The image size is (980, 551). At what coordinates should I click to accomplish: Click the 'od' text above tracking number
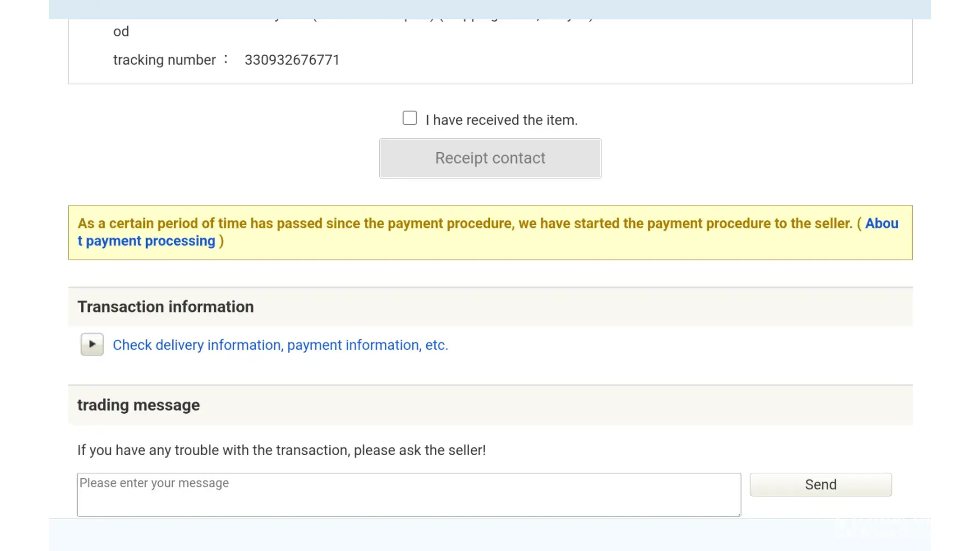click(121, 31)
